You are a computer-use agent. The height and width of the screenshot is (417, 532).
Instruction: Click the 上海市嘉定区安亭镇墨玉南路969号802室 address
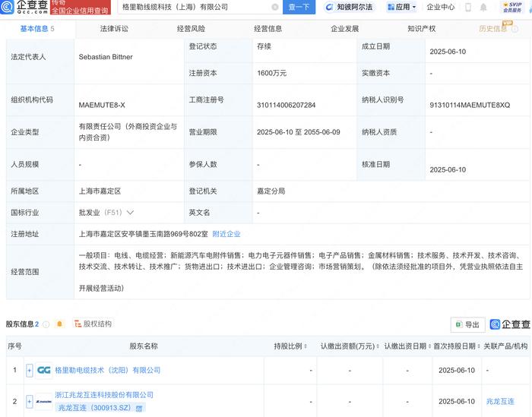click(x=143, y=234)
